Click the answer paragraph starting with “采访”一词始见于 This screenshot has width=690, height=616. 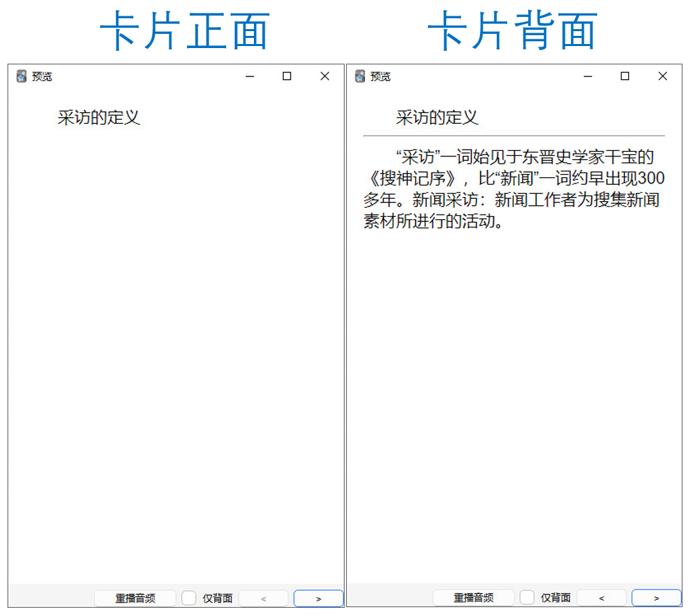pyautogui.click(x=513, y=189)
